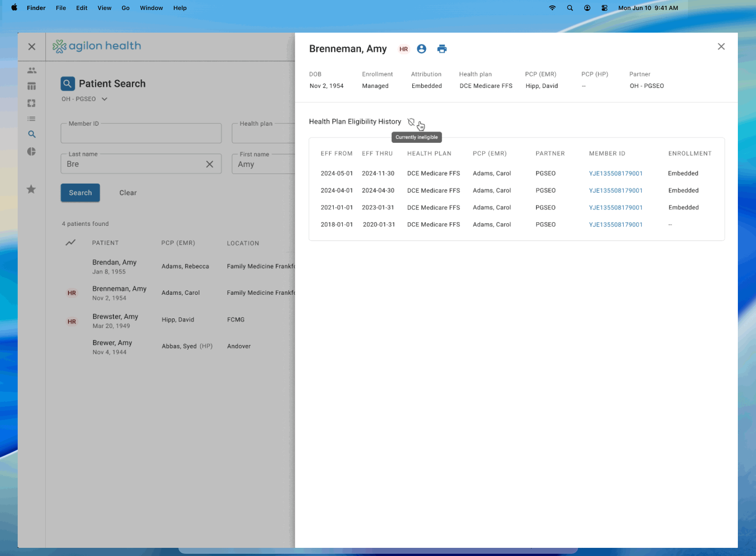Click the 2023-01-31 EFF THRU cell
The height and width of the screenshot is (556, 756).
coord(378,207)
